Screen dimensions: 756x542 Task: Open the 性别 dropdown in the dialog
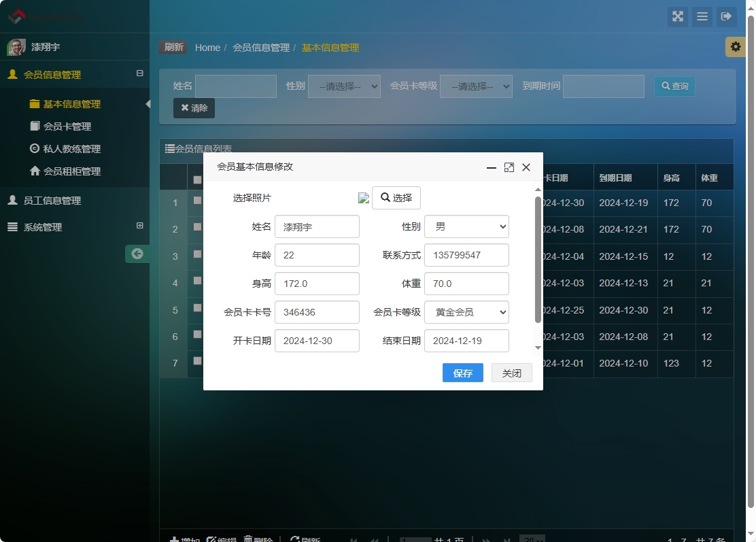coord(466,226)
